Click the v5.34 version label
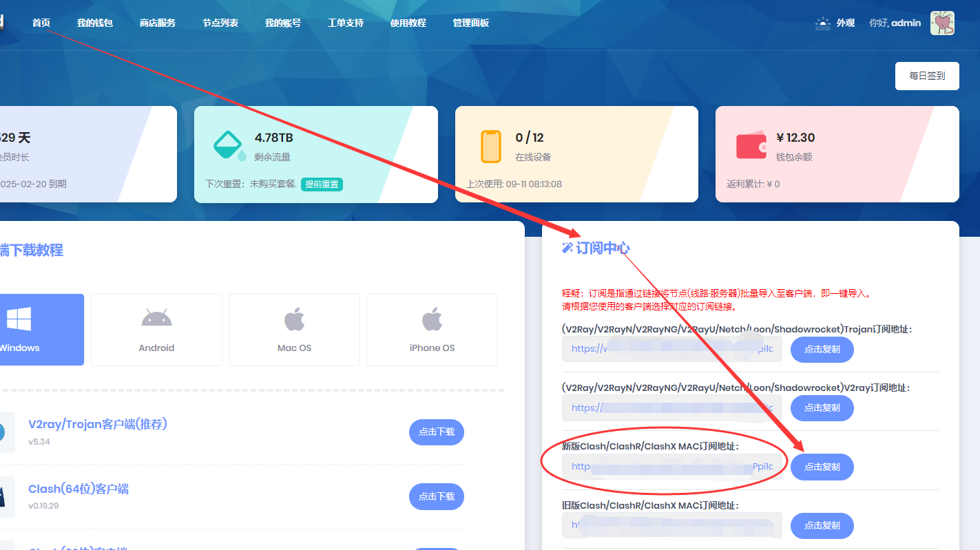The height and width of the screenshot is (550, 980). pos(39,441)
